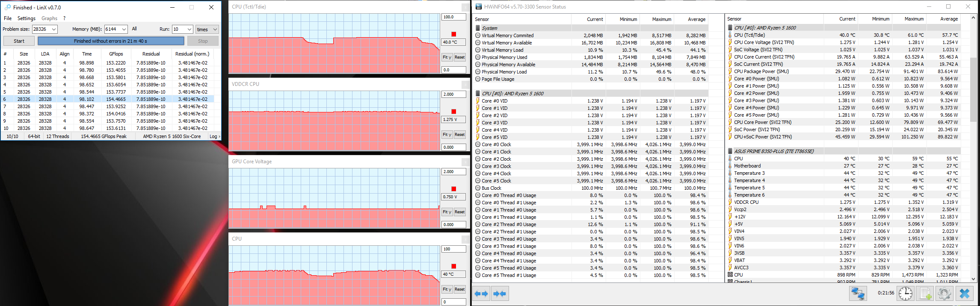Expand the Log panel in LinX
This screenshot has width=980, height=306.
point(215,136)
